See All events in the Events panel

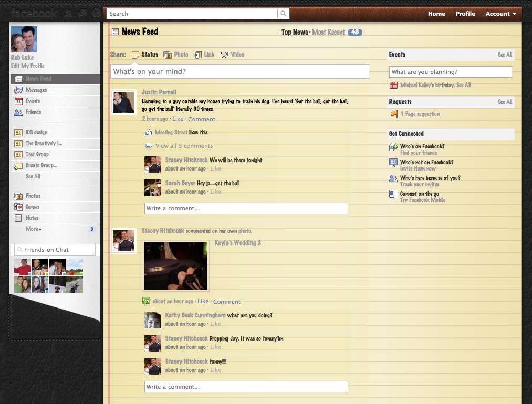click(x=505, y=55)
